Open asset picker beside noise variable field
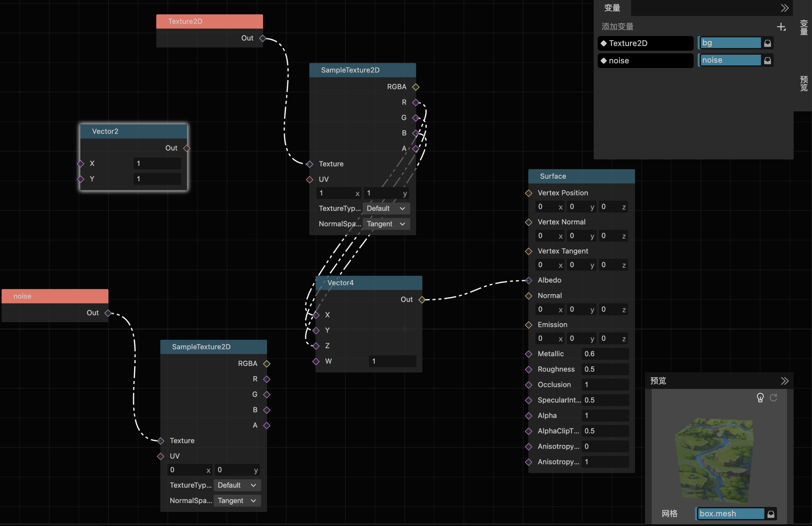The height and width of the screenshot is (526, 812). (768, 61)
